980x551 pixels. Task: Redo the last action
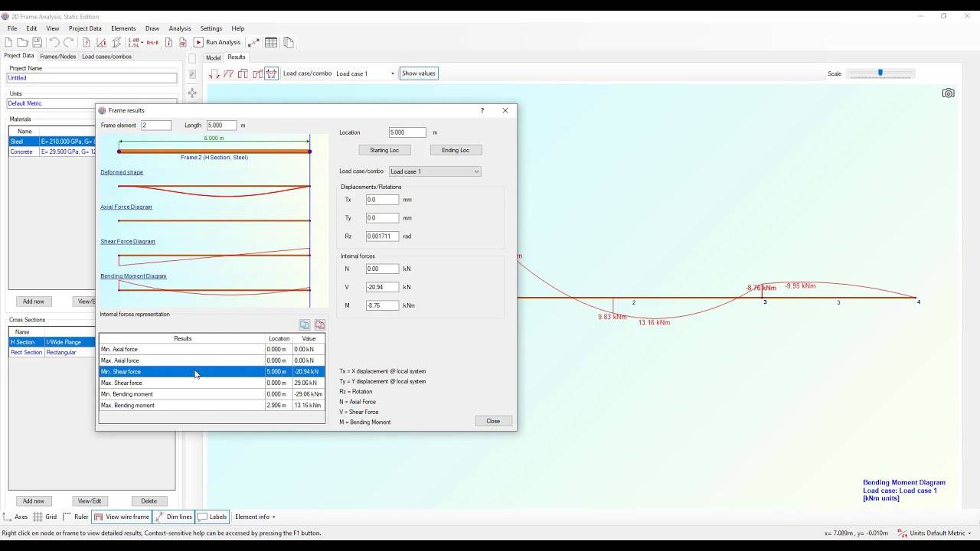tap(69, 42)
